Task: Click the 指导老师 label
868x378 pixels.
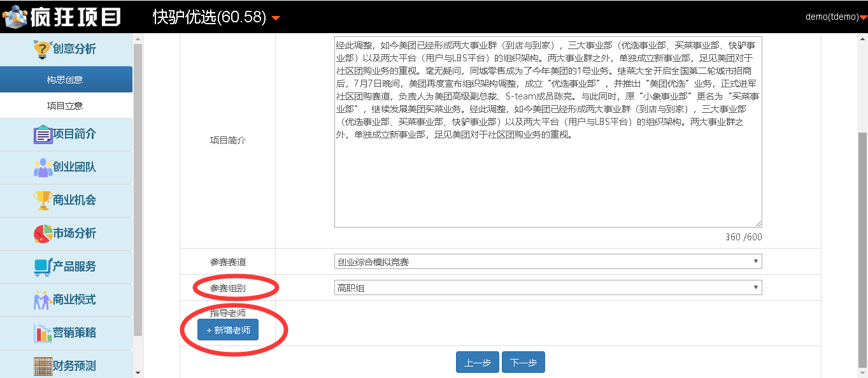Action: (227, 312)
